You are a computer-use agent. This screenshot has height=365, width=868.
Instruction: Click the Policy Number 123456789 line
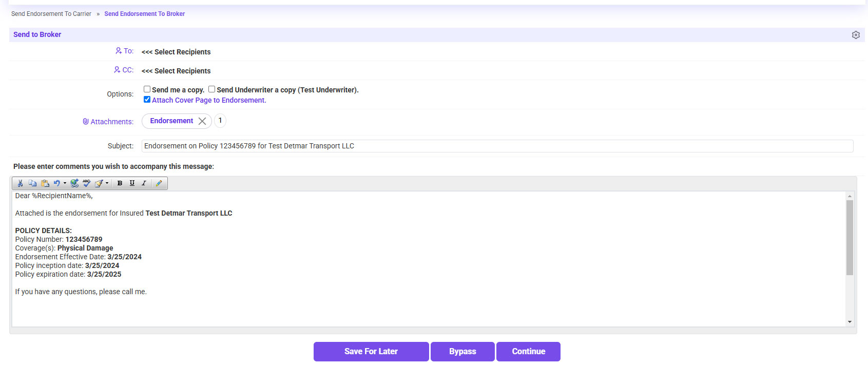click(59, 239)
